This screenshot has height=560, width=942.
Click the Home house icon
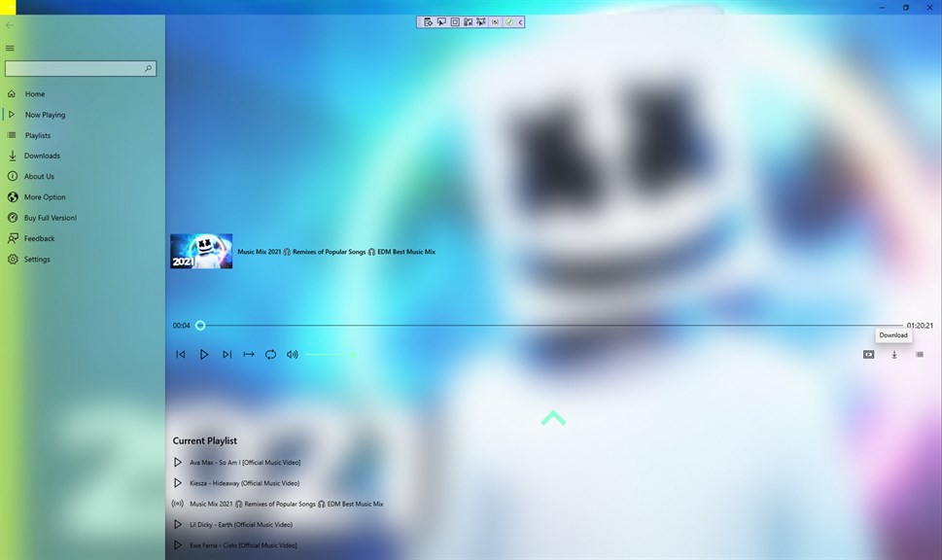(x=12, y=93)
